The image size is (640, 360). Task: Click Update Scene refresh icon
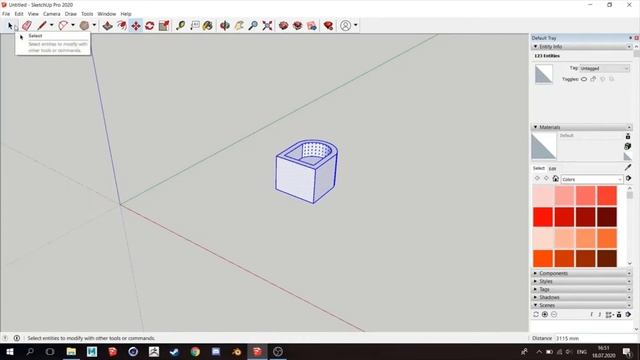click(x=536, y=314)
